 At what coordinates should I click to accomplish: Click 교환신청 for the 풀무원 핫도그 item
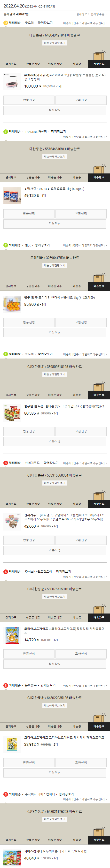point(81,431)
